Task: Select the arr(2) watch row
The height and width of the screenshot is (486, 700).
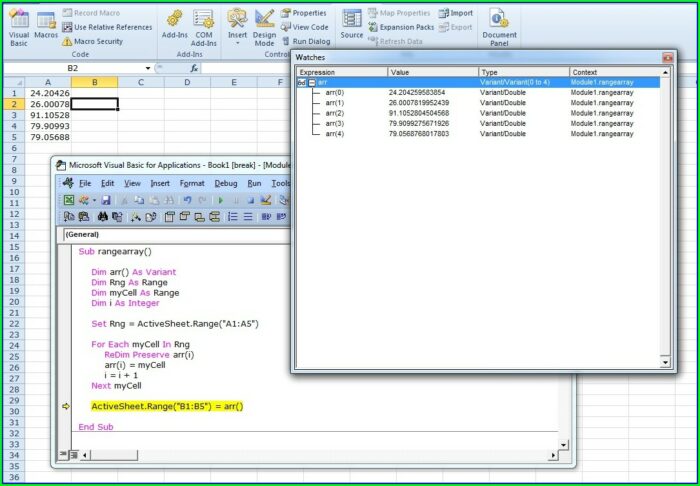Action: click(478, 113)
